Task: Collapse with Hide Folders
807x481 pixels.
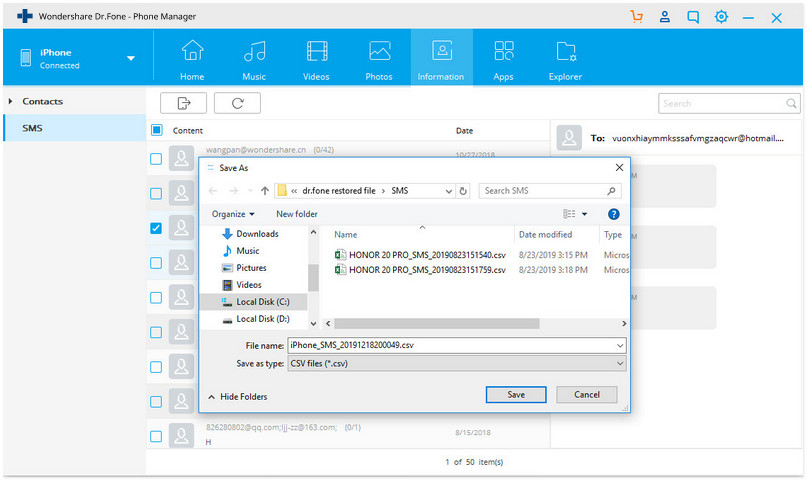Action: [237, 397]
